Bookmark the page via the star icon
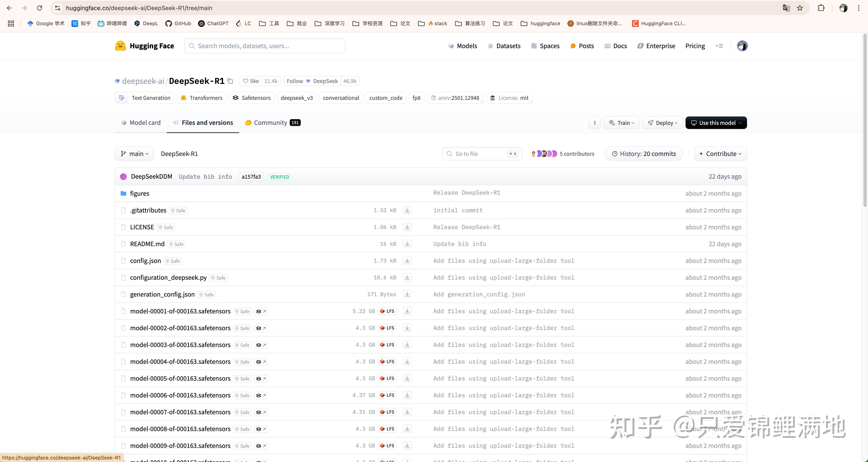Viewport: 868px width, 462px height. point(800,8)
